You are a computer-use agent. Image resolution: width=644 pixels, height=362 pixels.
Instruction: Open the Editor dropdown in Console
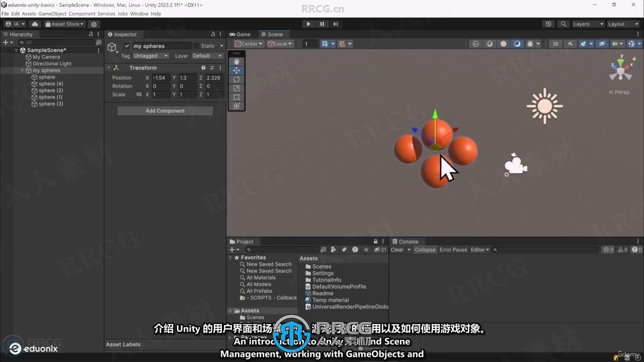(x=479, y=250)
